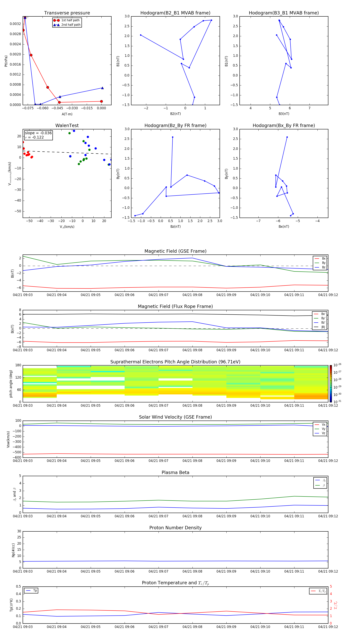This screenshot has height=644, width=351.
Task: Click the 'r = -0.122' annotation
Action: coord(35,137)
